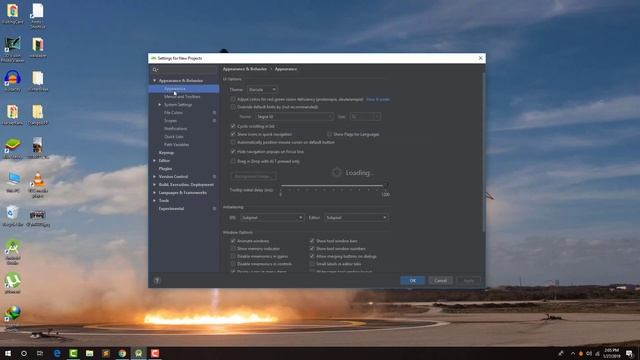Switch to Android Studio in taskbar
This screenshot has width=640, height=360.
point(138,353)
